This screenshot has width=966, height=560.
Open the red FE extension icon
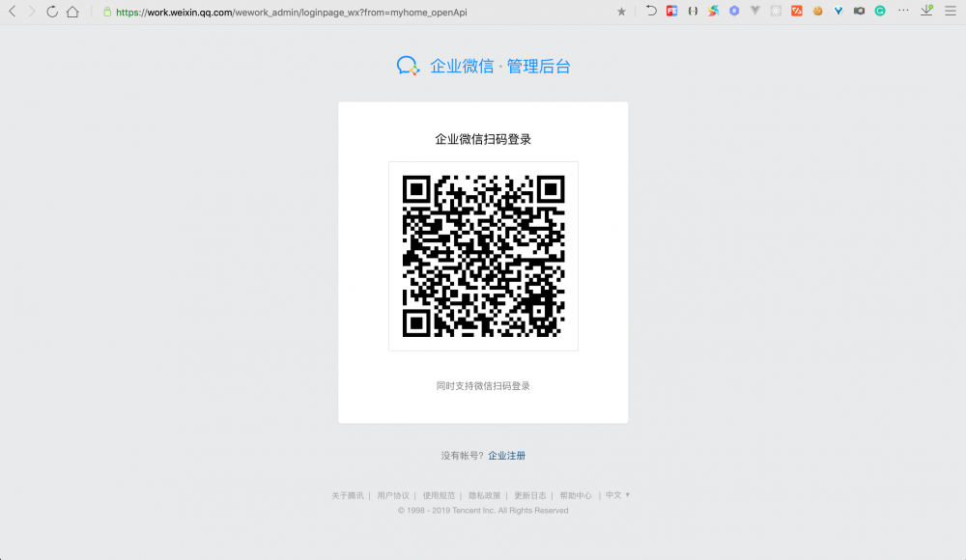[x=672, y=11]
